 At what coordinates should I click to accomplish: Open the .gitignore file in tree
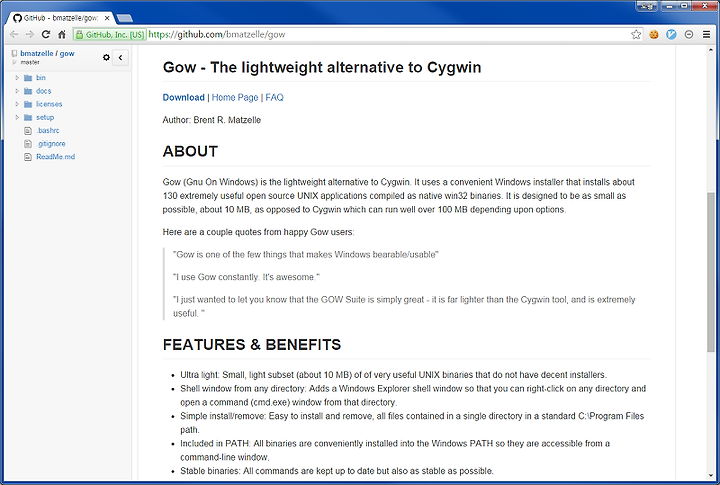click(x=51, y=144)
